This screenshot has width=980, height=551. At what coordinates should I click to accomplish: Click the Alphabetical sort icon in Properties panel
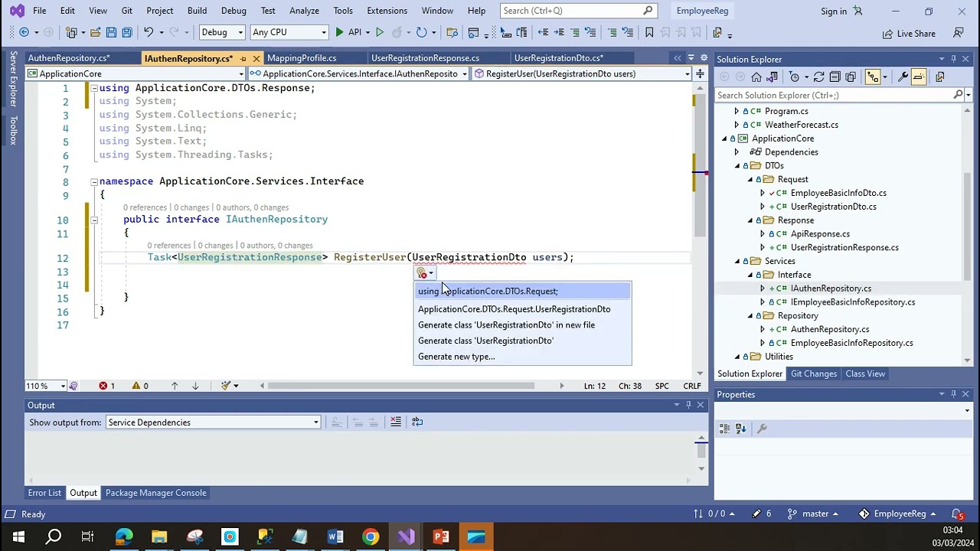(740, 429)
